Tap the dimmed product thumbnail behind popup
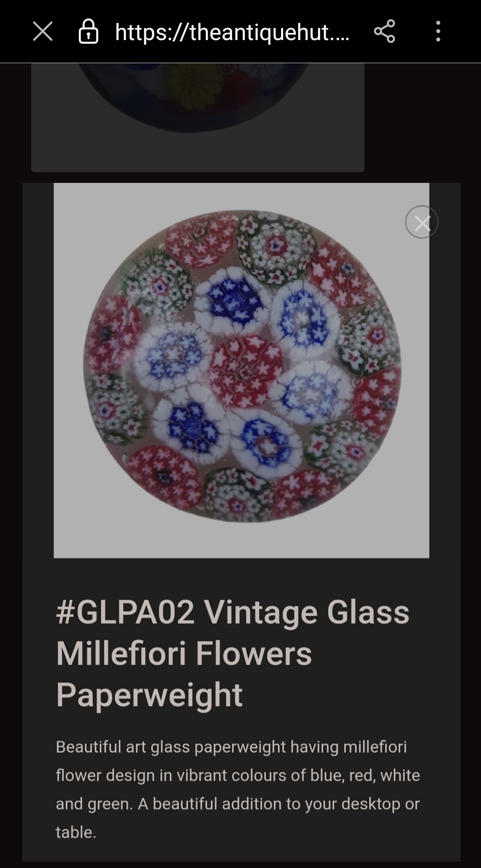 coord(198,117)
